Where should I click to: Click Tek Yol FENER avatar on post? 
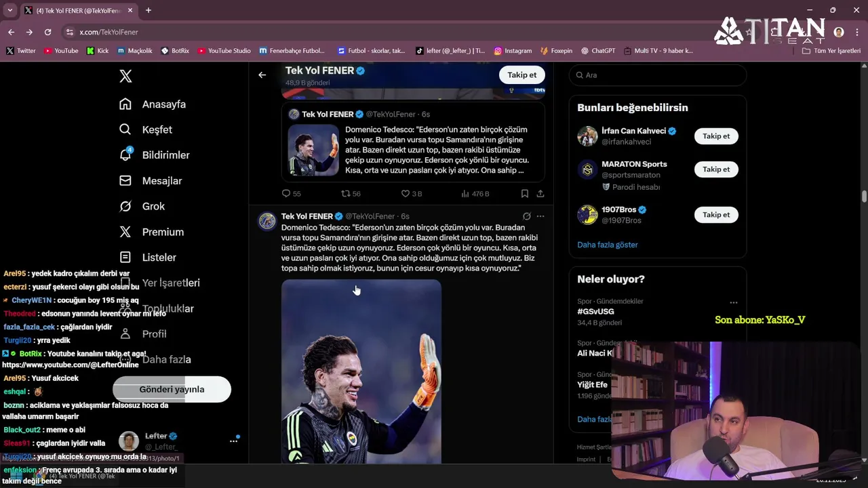(x=267, y=221)
